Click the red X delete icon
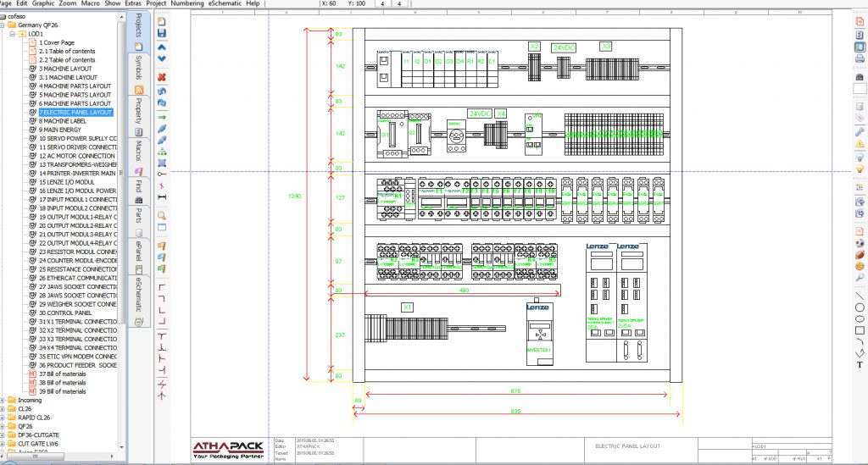This screenshot has height=465, width=868. click(x=162, y=76)
